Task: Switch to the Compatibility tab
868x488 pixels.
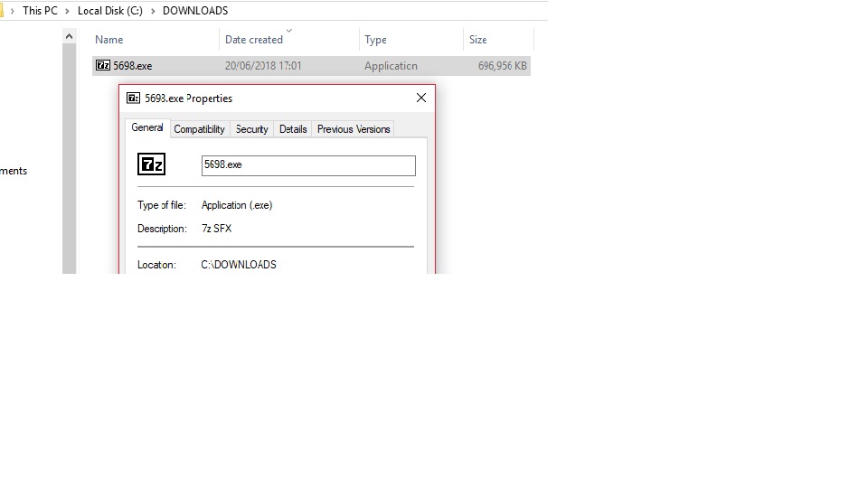Action: pyautogui.click(x=199, y=129)
